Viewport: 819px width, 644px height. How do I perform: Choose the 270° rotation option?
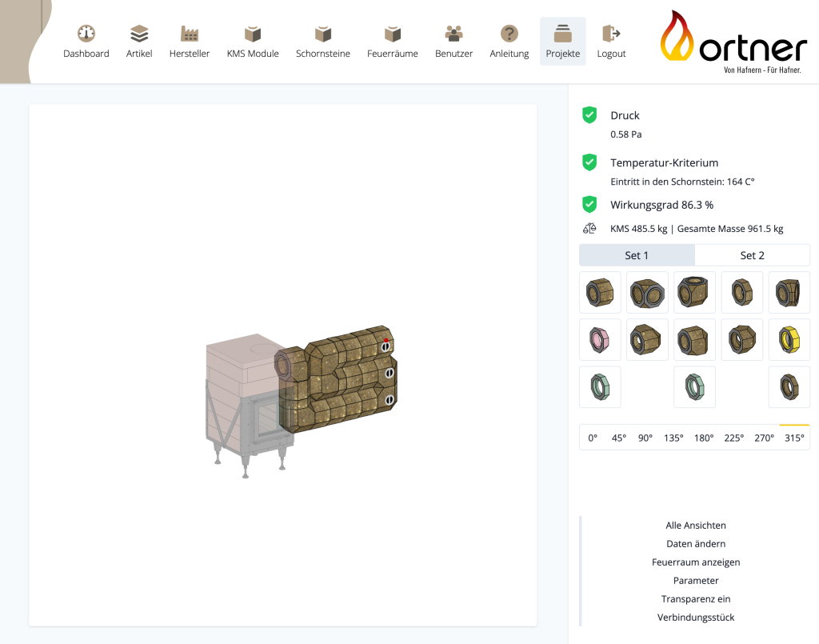(x=765, y=438)
